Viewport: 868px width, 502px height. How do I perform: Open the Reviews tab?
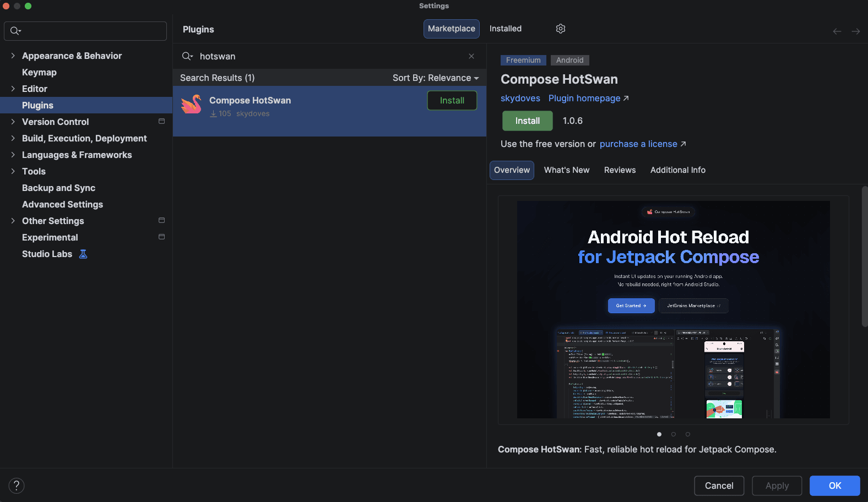pos(620,170)
